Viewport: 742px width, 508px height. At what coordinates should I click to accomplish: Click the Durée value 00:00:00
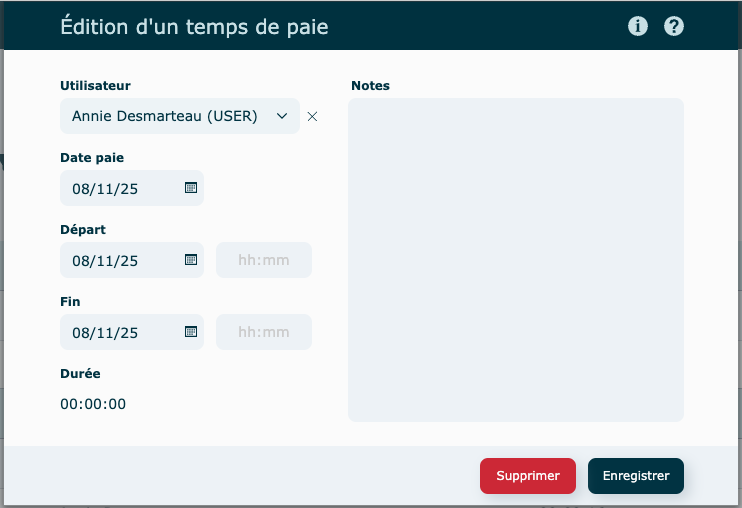[x=93, y=404]
